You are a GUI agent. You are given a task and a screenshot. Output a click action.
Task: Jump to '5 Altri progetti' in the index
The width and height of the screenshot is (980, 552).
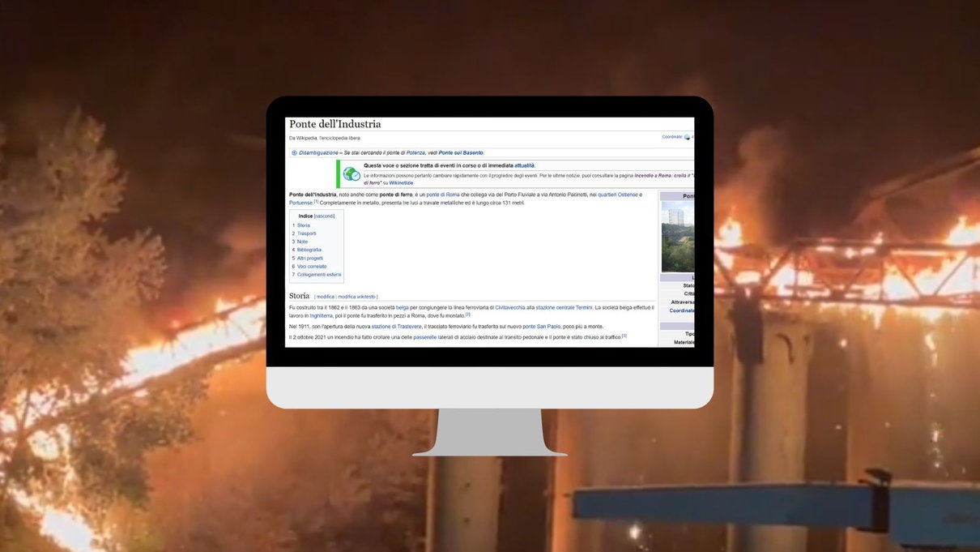(308, 258)
